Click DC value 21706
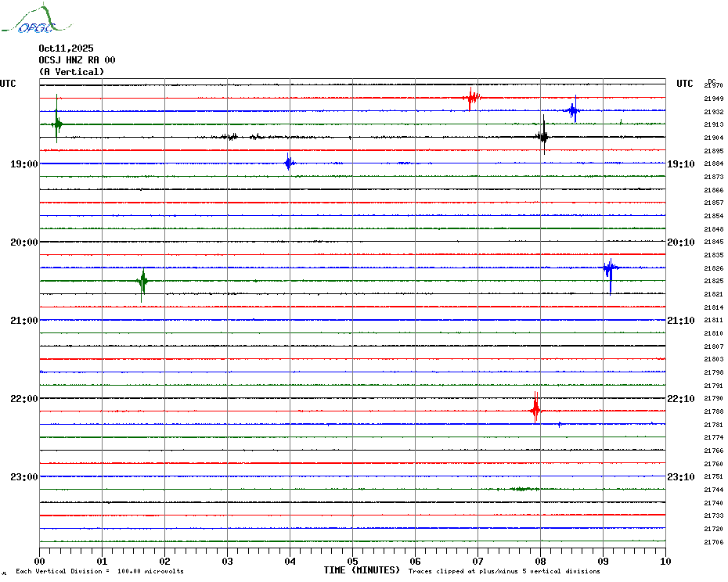Screen dimensions: 728x582 714,542
